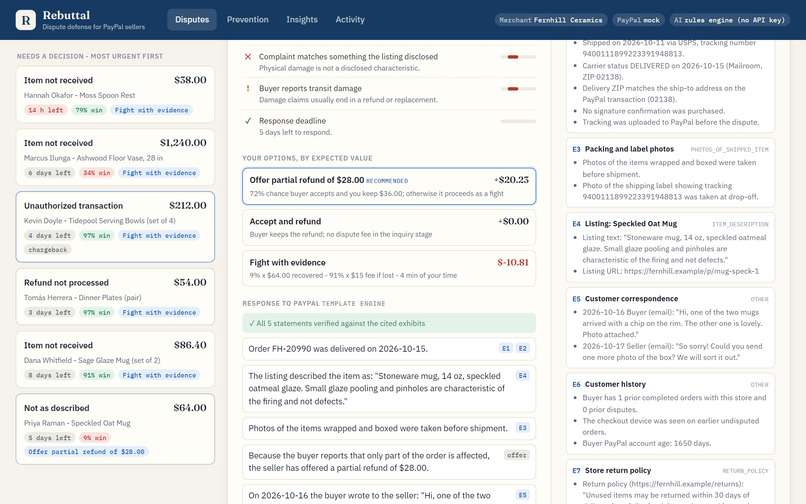Image resolution: width=806 pixels, height=504 pixels.
Task: Click the PHOTOS_OF_SHIPPED_ITEM label
Action: click(x=729, y=150)
